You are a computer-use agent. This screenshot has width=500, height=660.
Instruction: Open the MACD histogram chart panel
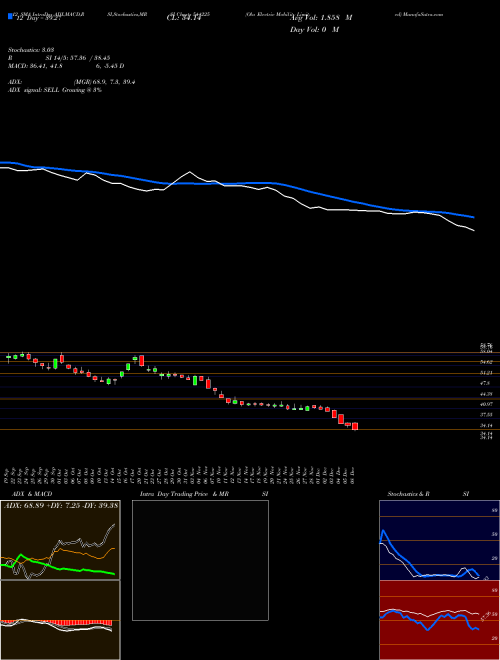pos(60,620)
